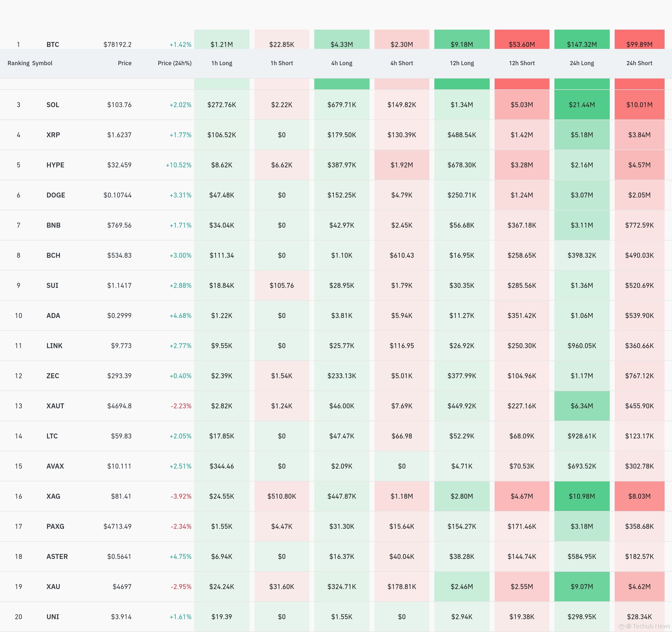Select the XRP symbol
The height and width of the screenshot is (632, 672).
click(x=53, y=135)
